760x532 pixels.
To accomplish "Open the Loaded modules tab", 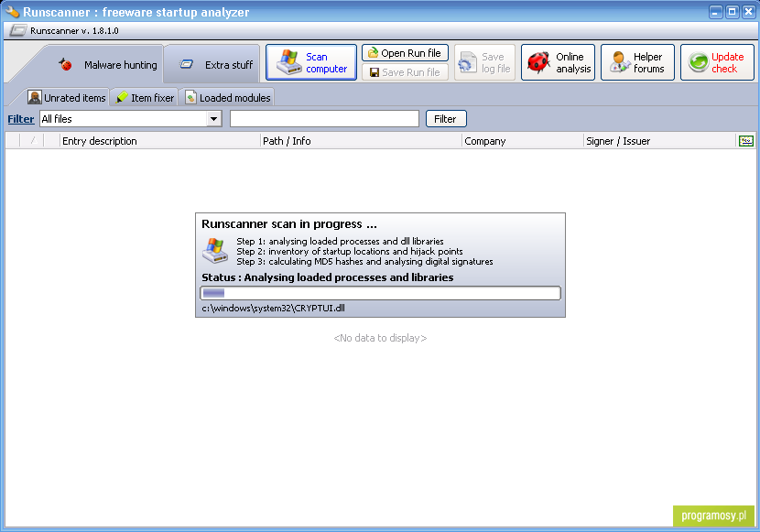I will [228, 97].
